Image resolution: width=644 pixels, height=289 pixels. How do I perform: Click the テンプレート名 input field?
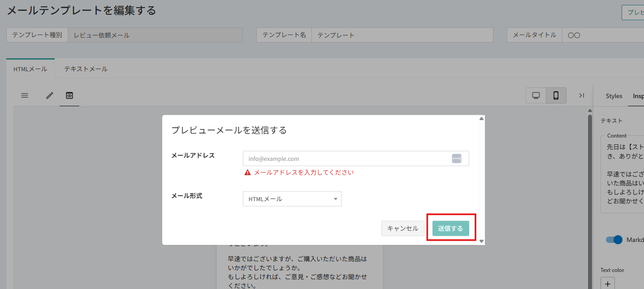tap(402, 35)
